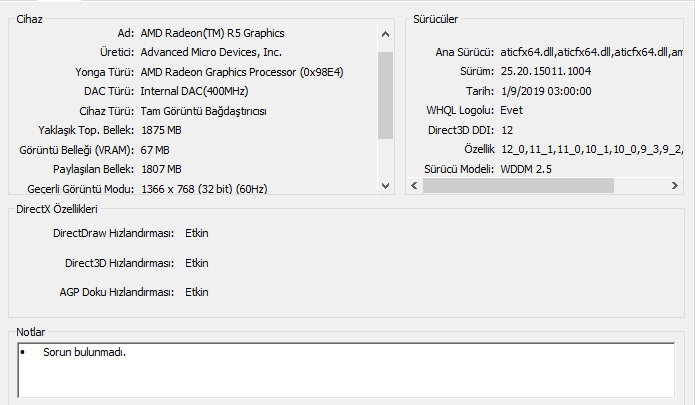The height and width of the screenshot is (405, 695).
Task: Click the scroll up arrow in Cihaz panel
Action: tap(386, 34)
